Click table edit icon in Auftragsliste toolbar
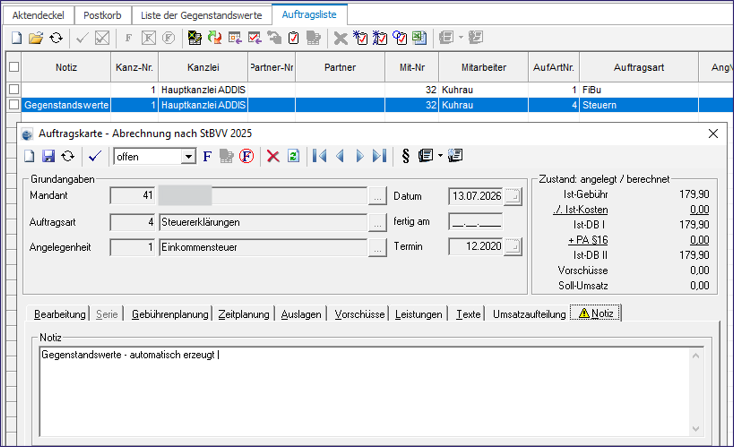This screenshot has width=734, height=447. (x=194, y=38)
